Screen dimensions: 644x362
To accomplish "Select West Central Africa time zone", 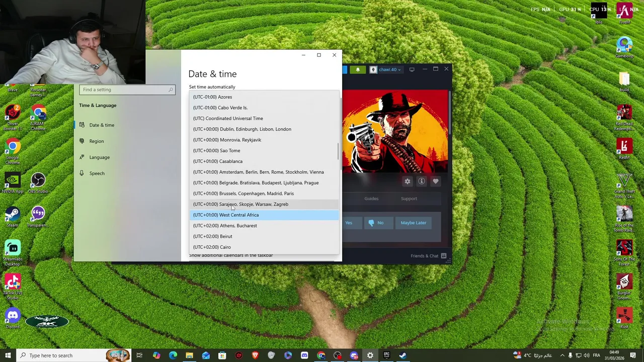I will 265,215.
